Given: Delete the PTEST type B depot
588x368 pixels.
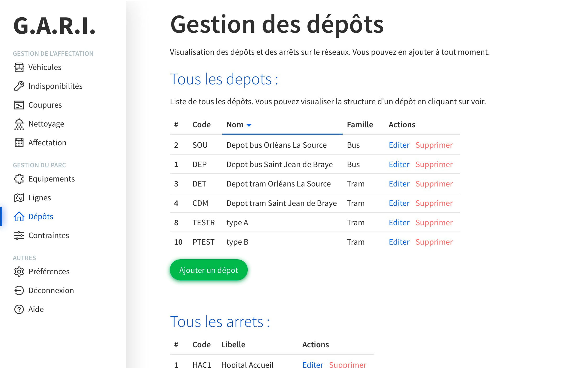Looking at the screenshot, I should (434, 242).
